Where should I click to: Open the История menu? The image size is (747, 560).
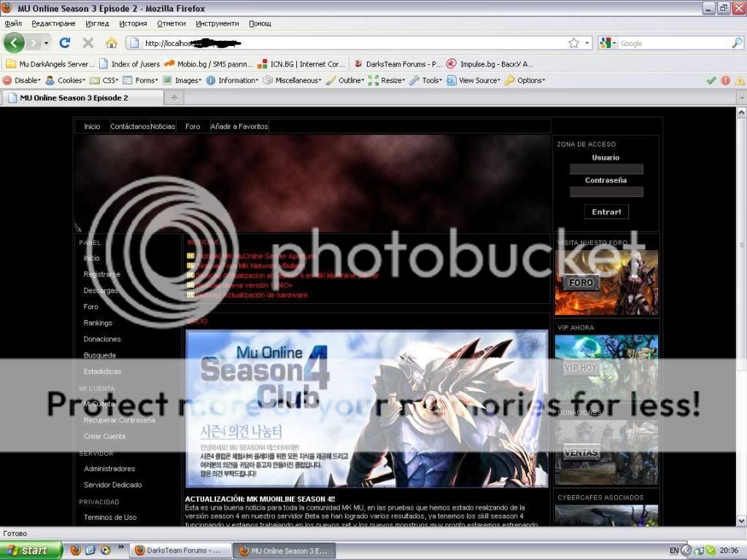click(133, 23)
